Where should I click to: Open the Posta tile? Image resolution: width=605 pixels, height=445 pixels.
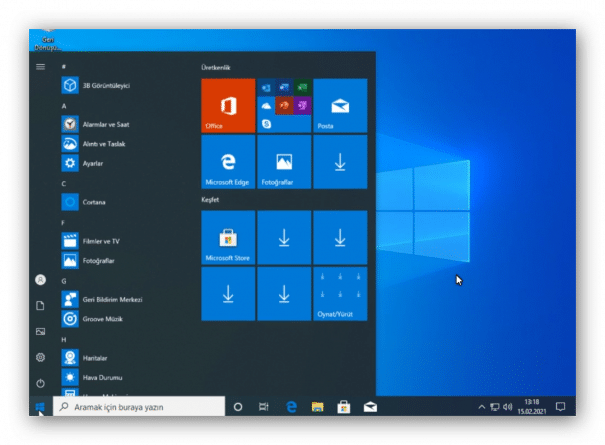pyautogui.click(x=340, y=105)
